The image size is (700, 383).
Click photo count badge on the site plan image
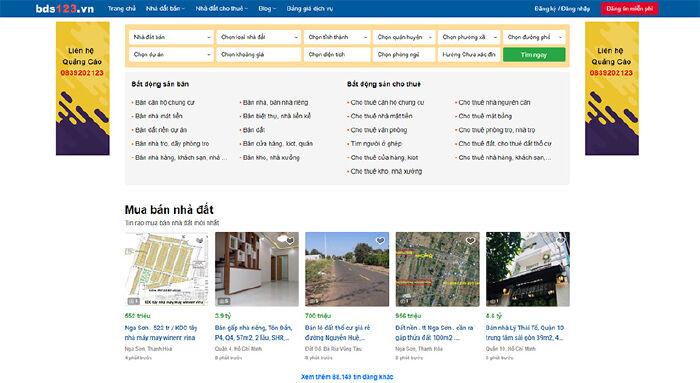point(134,301)
